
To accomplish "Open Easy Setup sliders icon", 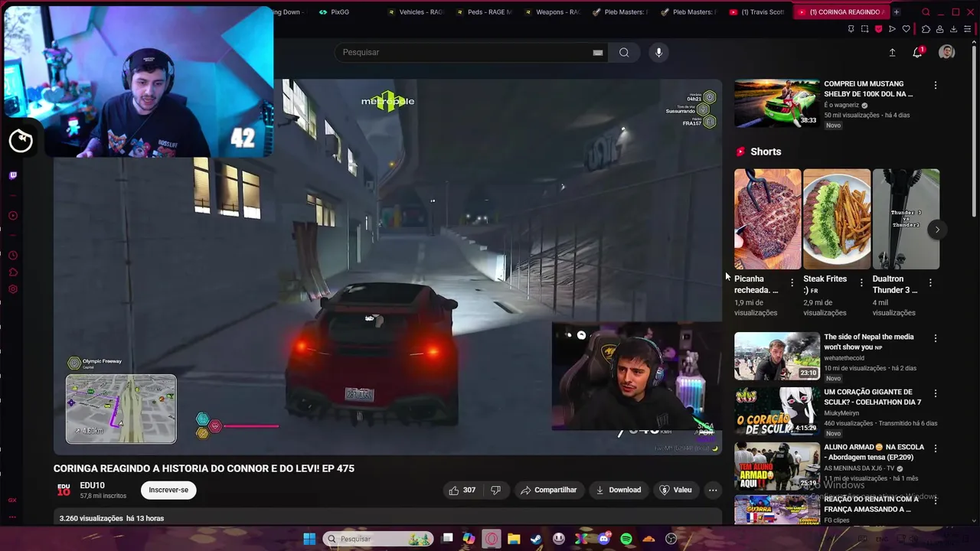I will click(x=968, y=29).
